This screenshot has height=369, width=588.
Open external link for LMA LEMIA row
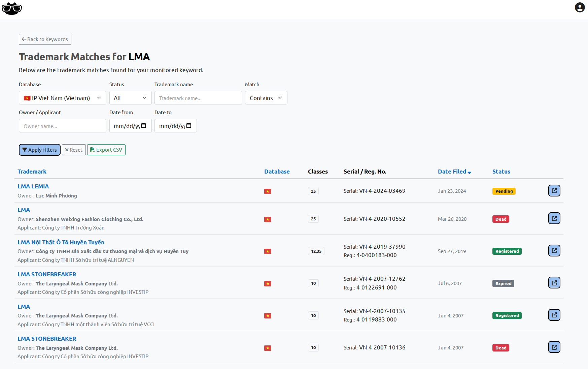pyautogui.click(x=554, y=191)
